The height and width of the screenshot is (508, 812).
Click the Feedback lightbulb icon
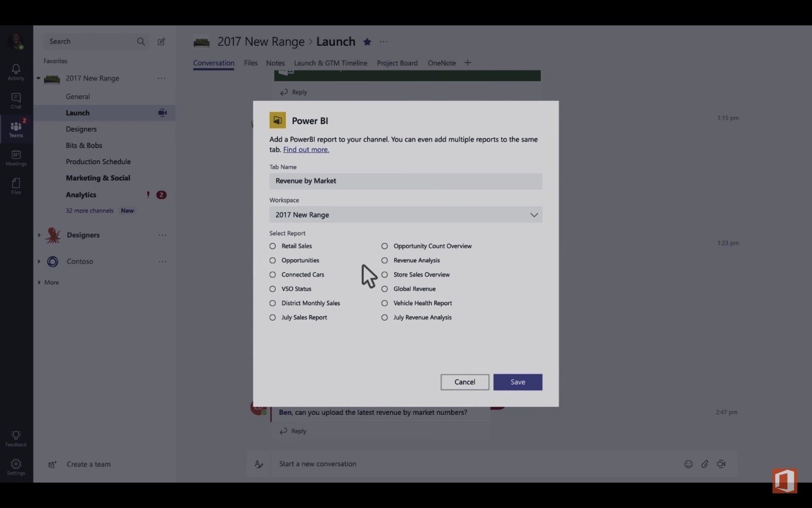point(16,437)
